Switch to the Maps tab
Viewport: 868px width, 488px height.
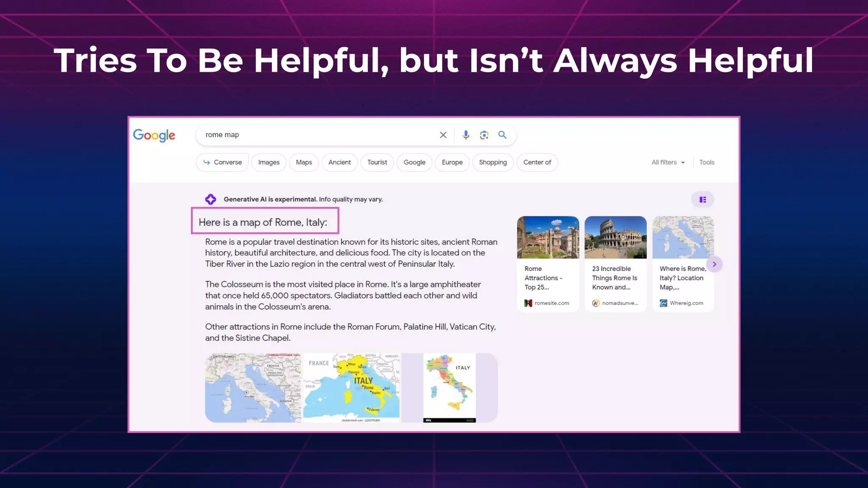[x=303, y=163]
